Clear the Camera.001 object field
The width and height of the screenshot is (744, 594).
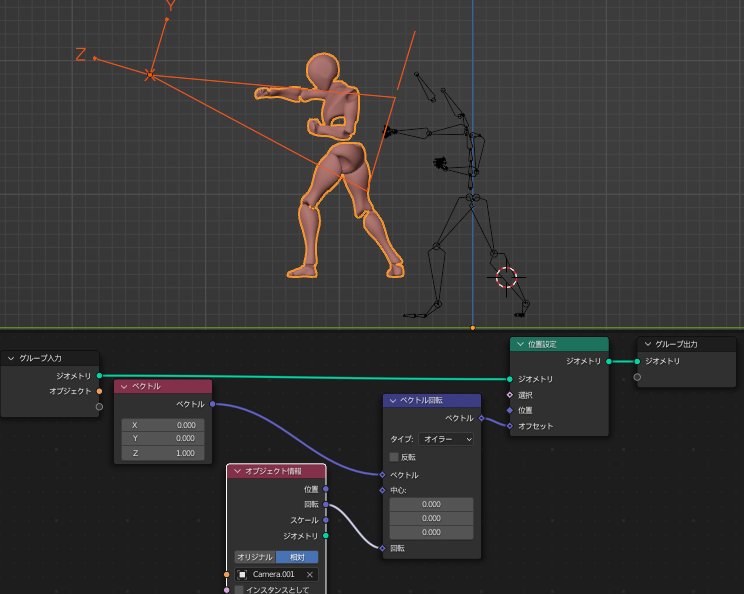coord(310,575)
